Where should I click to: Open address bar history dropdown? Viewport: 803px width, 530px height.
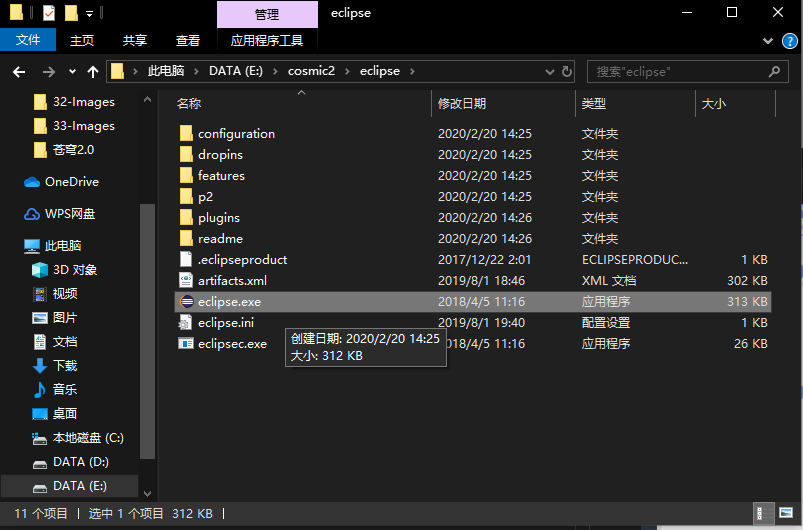tap(550, 72)
